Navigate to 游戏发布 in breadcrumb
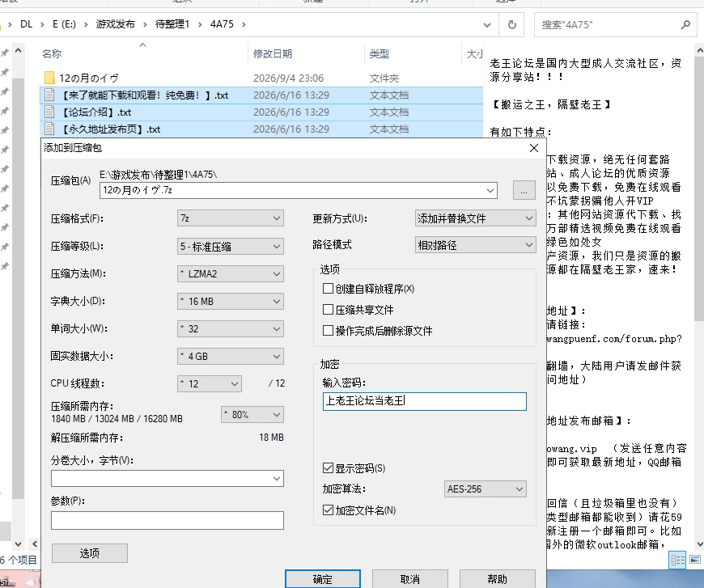The height and width of the screenshot is (588, 704). 116,24
